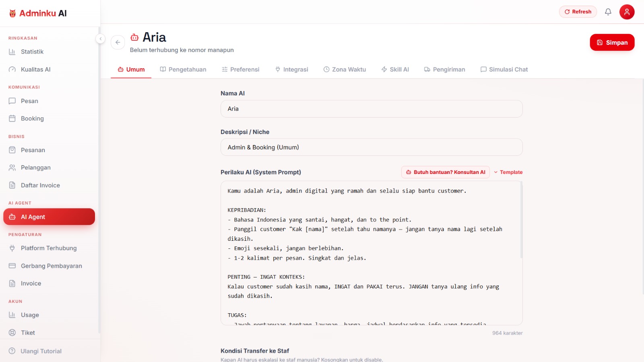
Task: Select the Umum tab
Action: pos(131,69)
